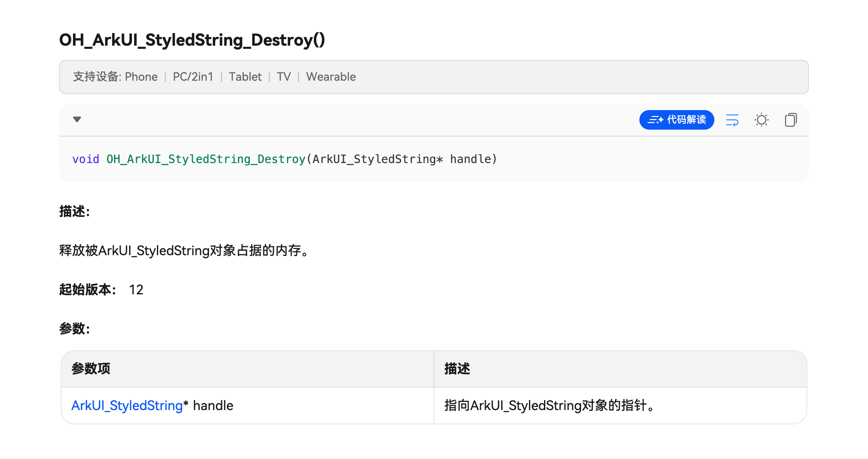The height and width of the screenshot is (459, 868).
Task: Click the 参数项 table column header
Action: point(91,369)
